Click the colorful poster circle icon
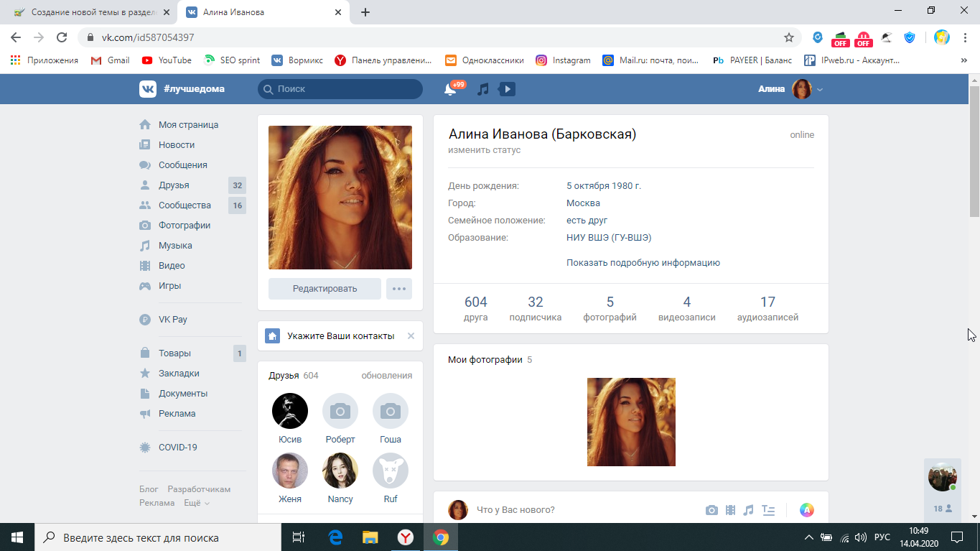This screenshot has height=551, width=980. point(807,510)
